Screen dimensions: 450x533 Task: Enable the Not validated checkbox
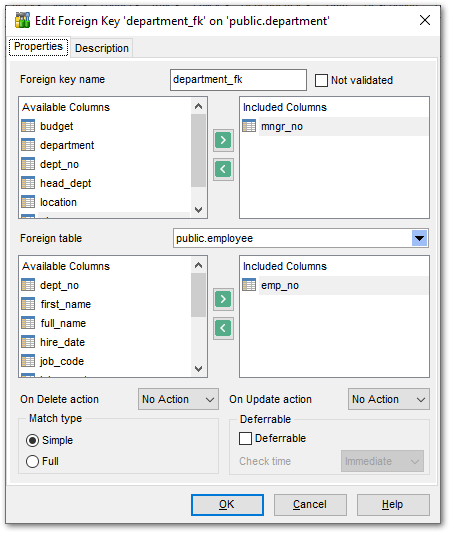[321, 81]
